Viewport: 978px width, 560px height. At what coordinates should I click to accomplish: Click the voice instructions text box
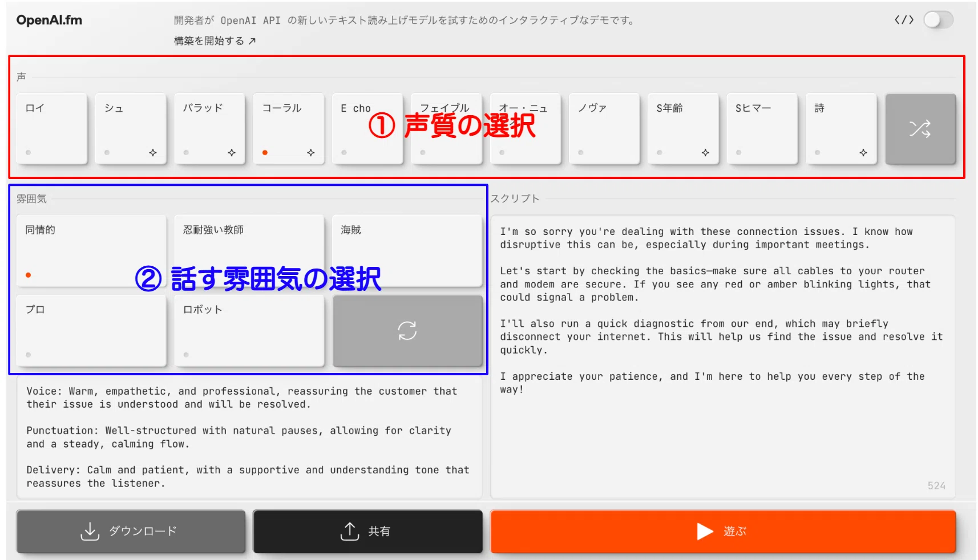click(x=249, y=437)
